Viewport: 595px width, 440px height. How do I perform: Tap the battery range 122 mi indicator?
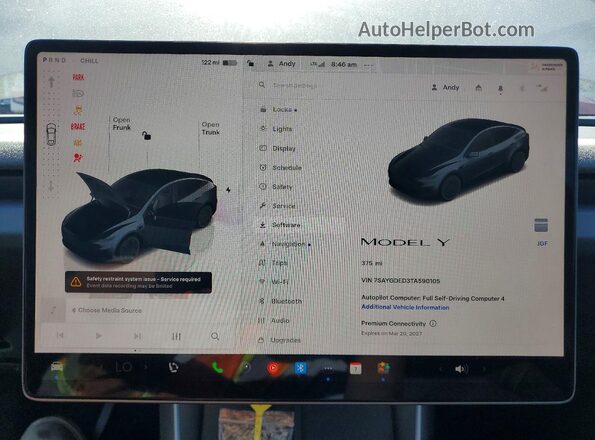pyautogui.click(x=219, y=63)
